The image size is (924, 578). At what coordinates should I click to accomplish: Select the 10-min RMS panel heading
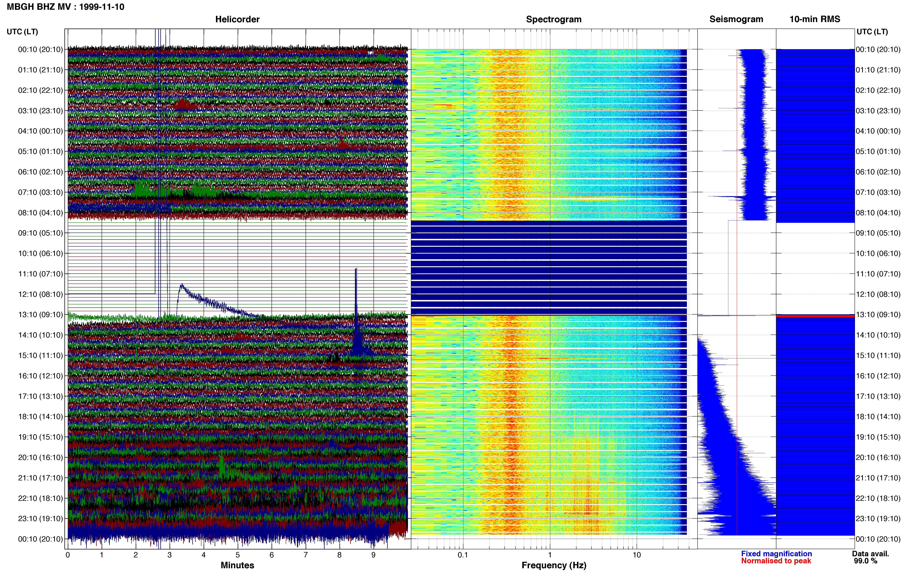pos(815,19)
